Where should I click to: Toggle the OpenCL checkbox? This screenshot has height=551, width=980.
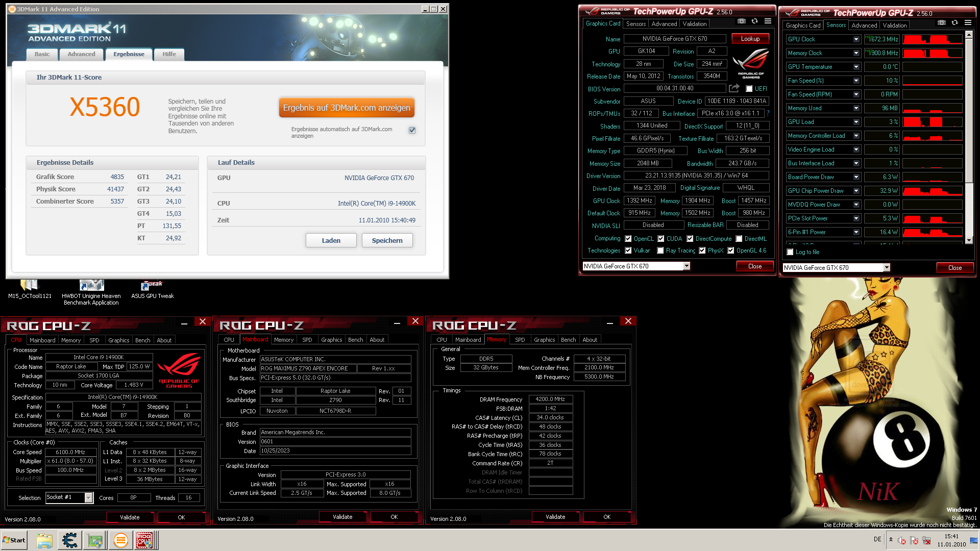click(628, 239)
